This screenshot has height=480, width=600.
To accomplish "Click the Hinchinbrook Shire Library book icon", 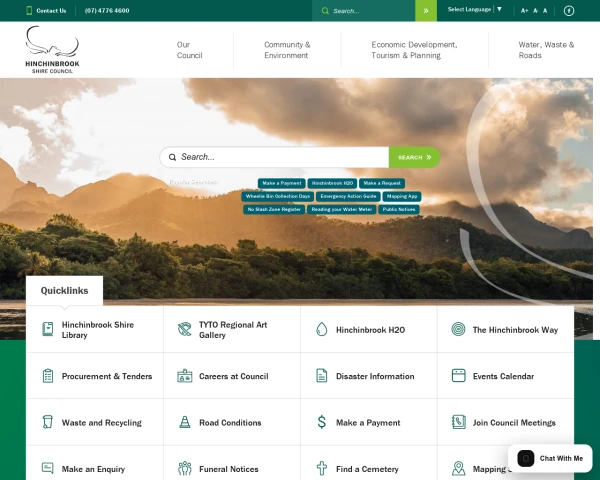I will click(48, 329).
